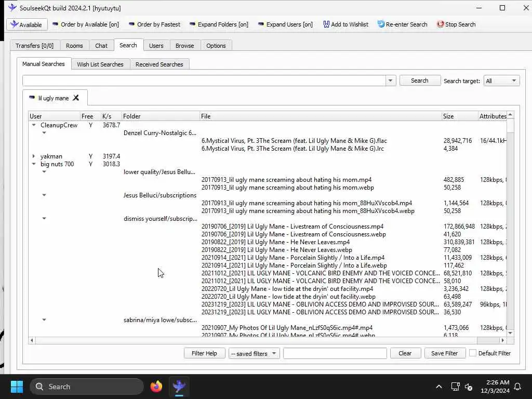Select the lil ugly mane results tab
This screenshot has height=399, width=532.
click(54, 98)
